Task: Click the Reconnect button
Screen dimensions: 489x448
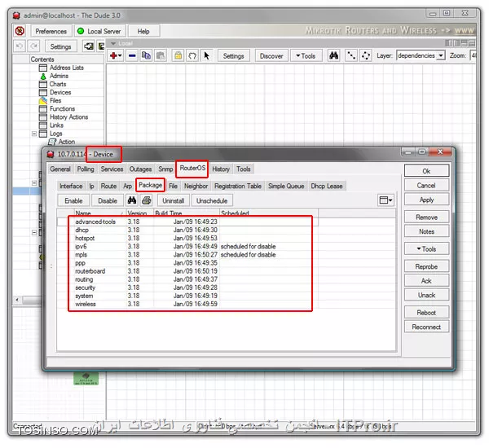Action: coord(426,327)
